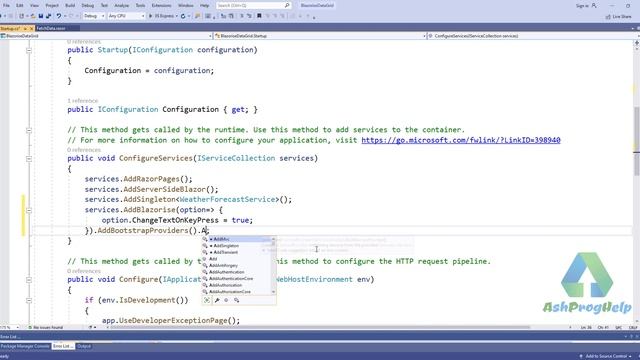Click the Live Share button
This screenshot has height=360, width=640.
coord(618,17)
